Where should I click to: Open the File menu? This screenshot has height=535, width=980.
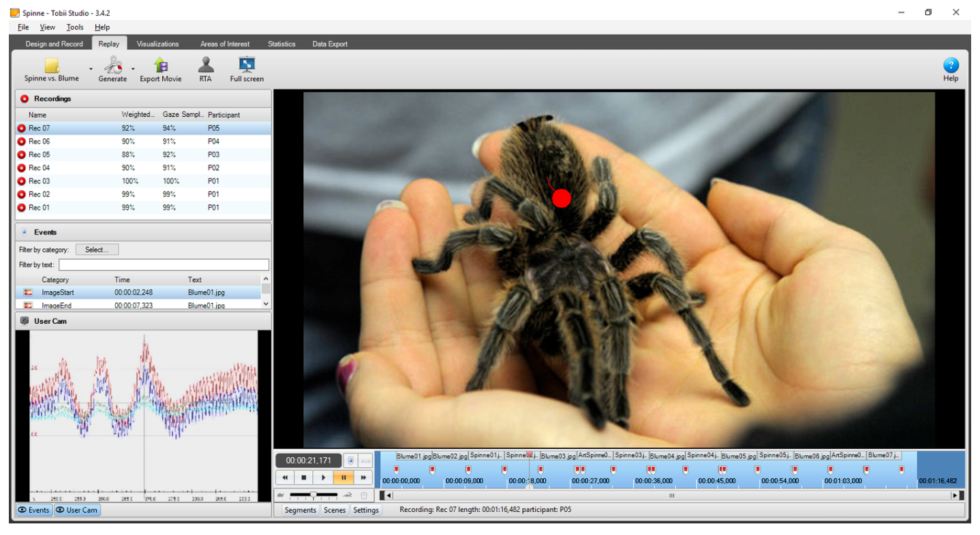tap(23, 27)
